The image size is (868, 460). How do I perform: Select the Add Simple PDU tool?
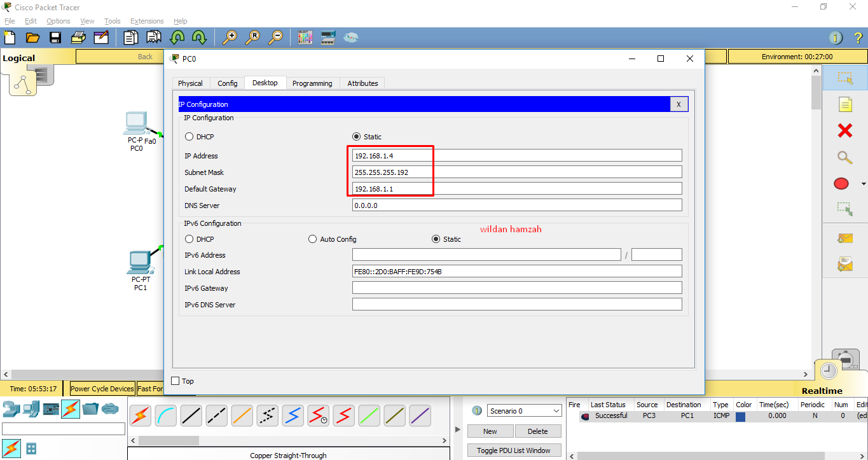(844, 238)
